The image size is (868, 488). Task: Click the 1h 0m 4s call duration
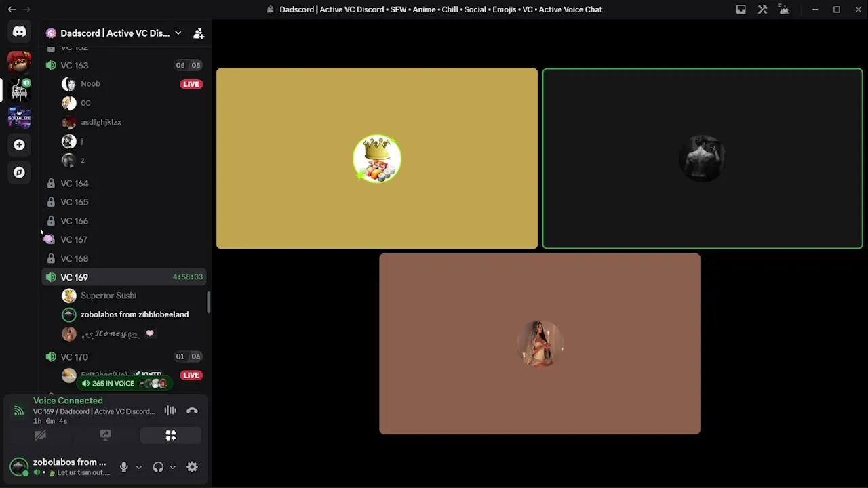pos(50,421)
